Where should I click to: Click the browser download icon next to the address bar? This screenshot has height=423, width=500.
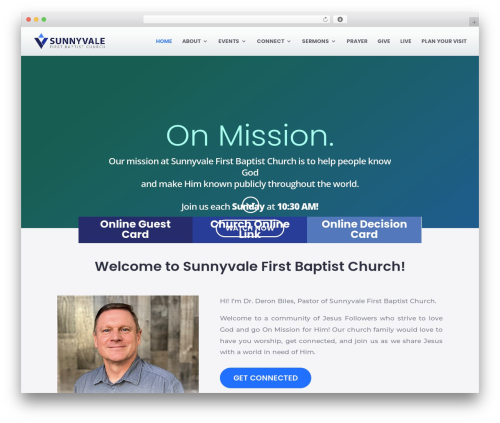click(340, 20)
